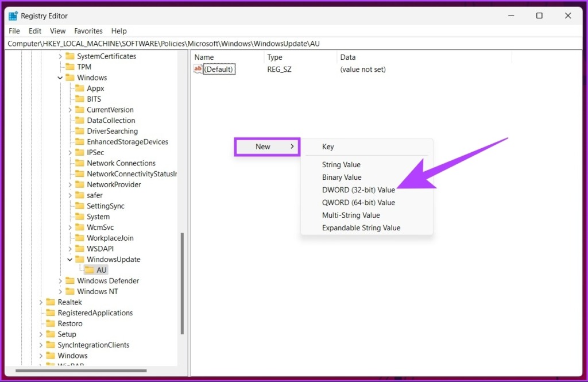The width and height of the screenshot is (588, 382).
Task: Select the SystemCertificates tree item
Action: tap(106, 56)
